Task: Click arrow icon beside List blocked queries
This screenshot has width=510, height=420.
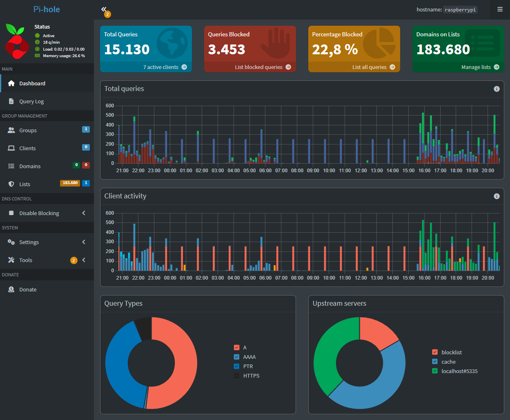Action: pos(288,67)
